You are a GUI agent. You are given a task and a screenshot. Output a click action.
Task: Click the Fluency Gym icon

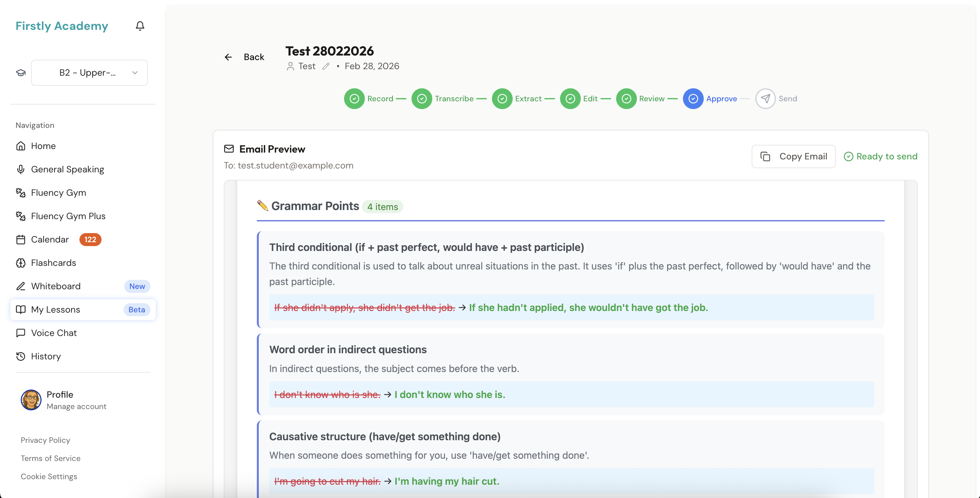pos(21,193)
